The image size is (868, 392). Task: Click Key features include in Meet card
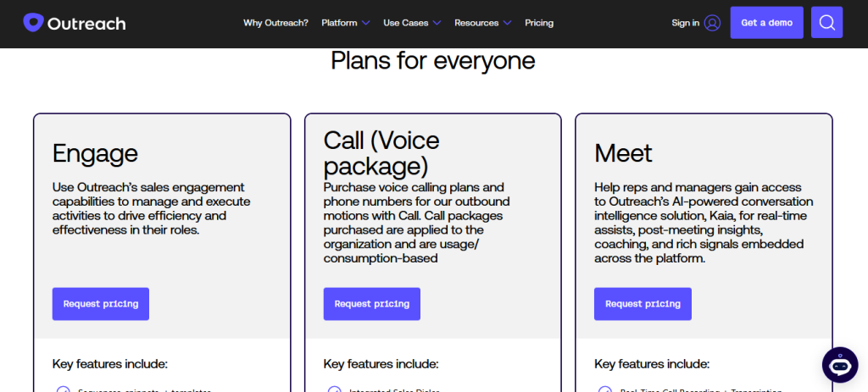652,364
